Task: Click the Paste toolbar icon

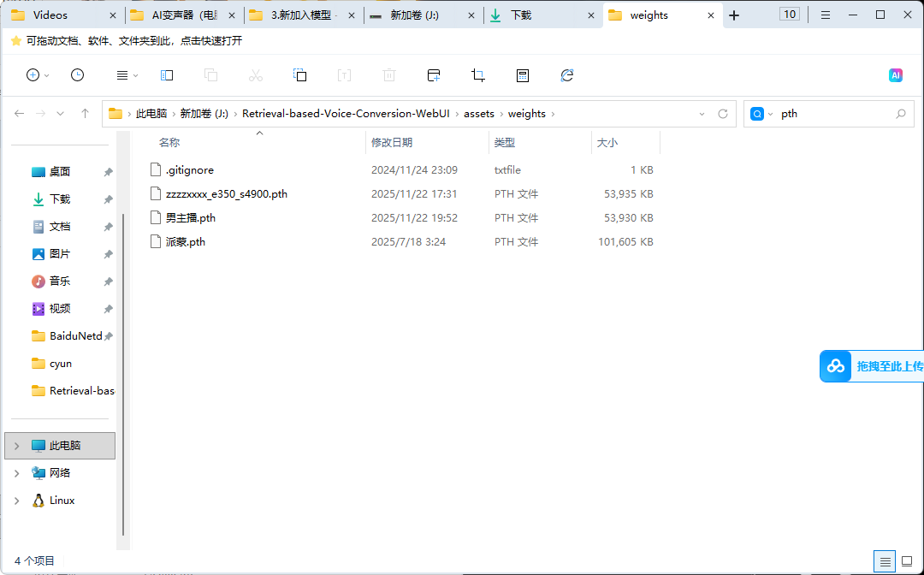Action: (300, 74)
